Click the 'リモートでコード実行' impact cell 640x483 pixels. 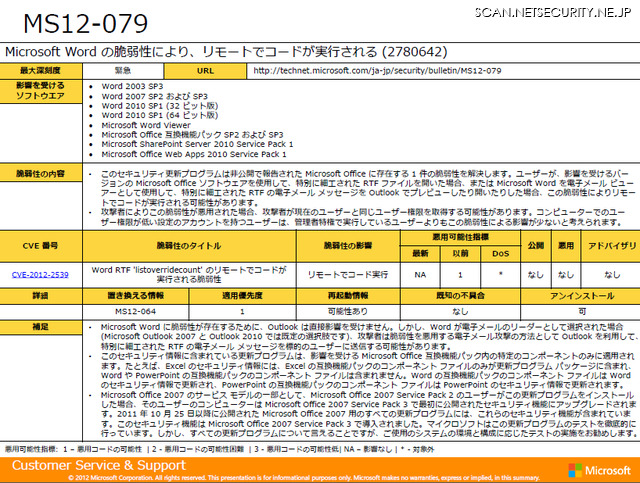point(348,275)
